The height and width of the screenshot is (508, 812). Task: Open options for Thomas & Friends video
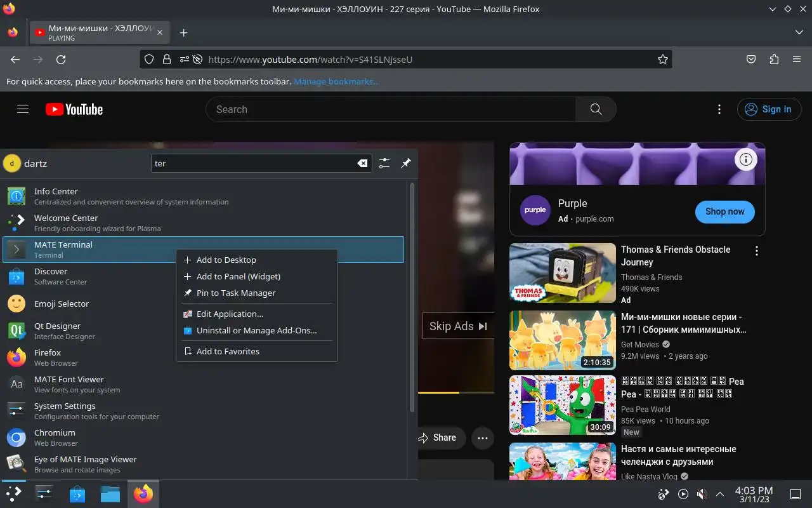tap(756, 251)
